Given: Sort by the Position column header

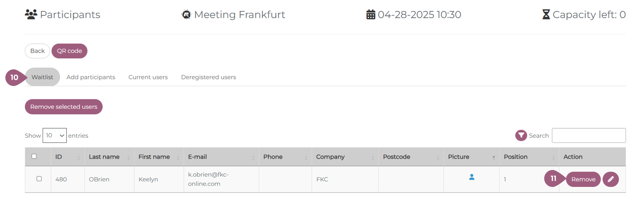Looking at the screenshot, I should click(x=515, y=157).
